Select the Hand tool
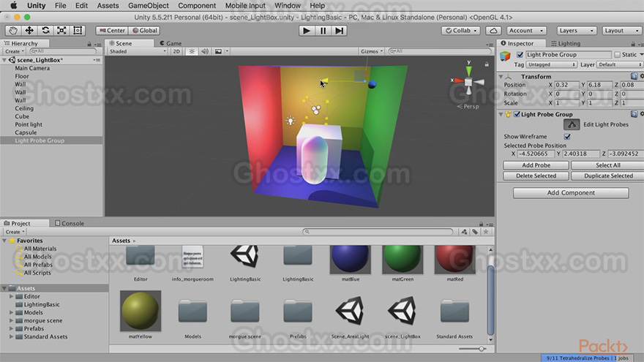 click(13, 31)
